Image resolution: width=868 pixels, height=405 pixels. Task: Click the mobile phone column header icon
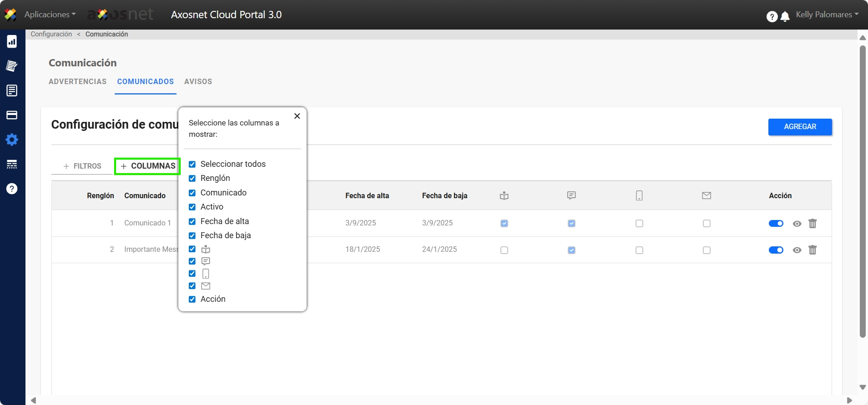(x=639, y=195)
